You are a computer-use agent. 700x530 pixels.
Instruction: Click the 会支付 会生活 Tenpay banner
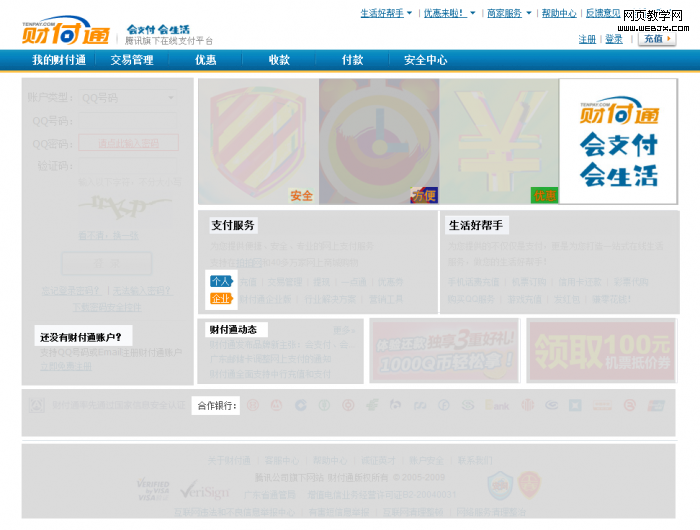click(x=618, y=142)
